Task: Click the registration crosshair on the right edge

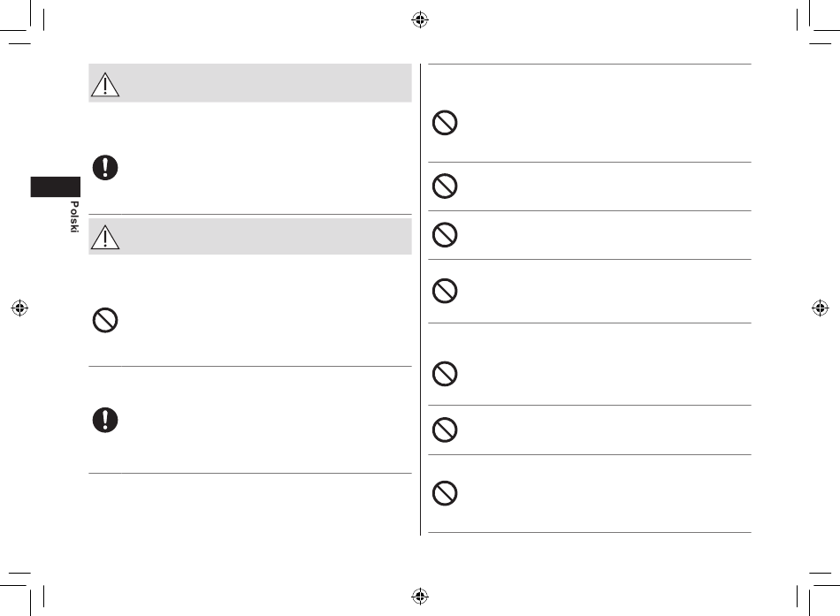Action: 821,308
